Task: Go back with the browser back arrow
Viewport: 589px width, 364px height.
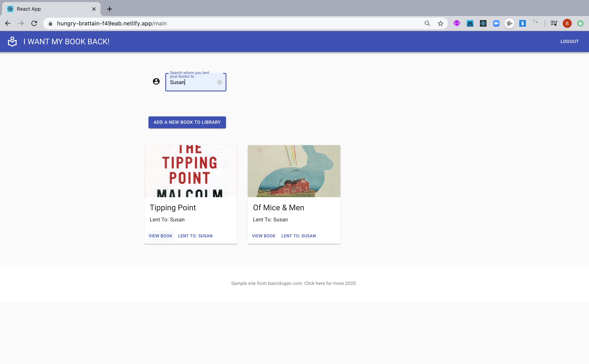Action: pyautogui.click(x=8, y=23)
